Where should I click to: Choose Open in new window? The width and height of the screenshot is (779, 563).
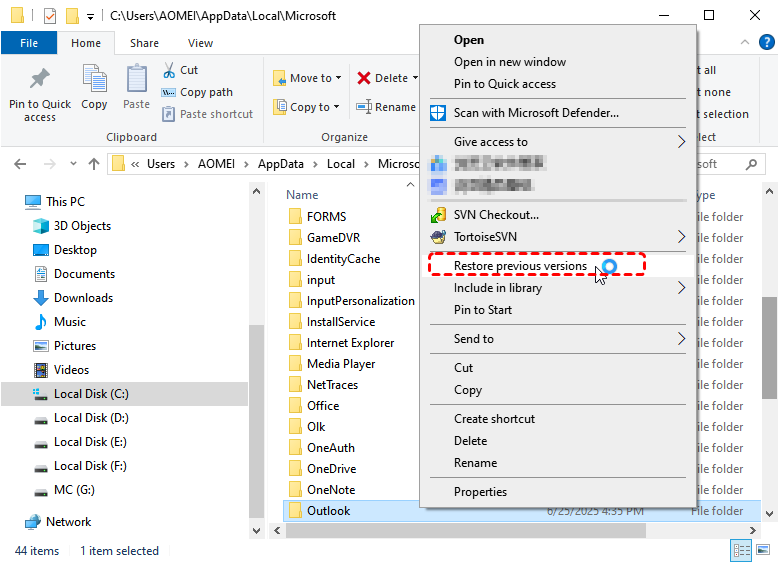(x=510, y=62)
